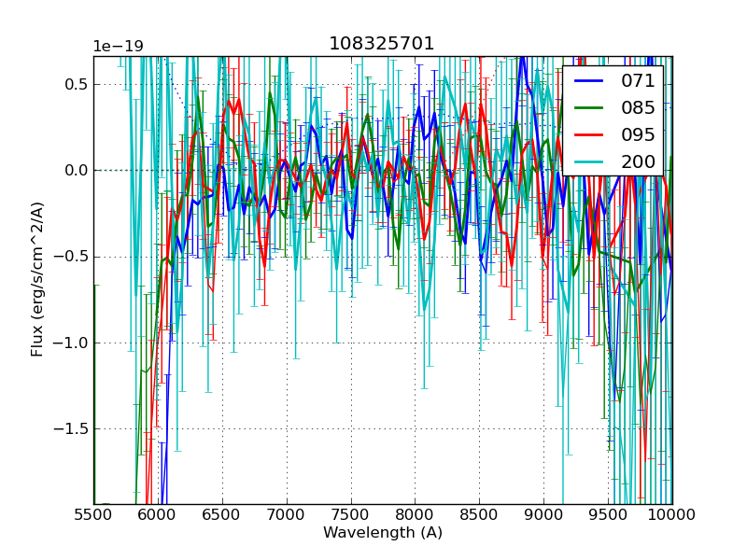The height and width of the screenshot is (560, 747).
Task: Select the 6500 tick on wavelength axis
Action: point(222,515)
